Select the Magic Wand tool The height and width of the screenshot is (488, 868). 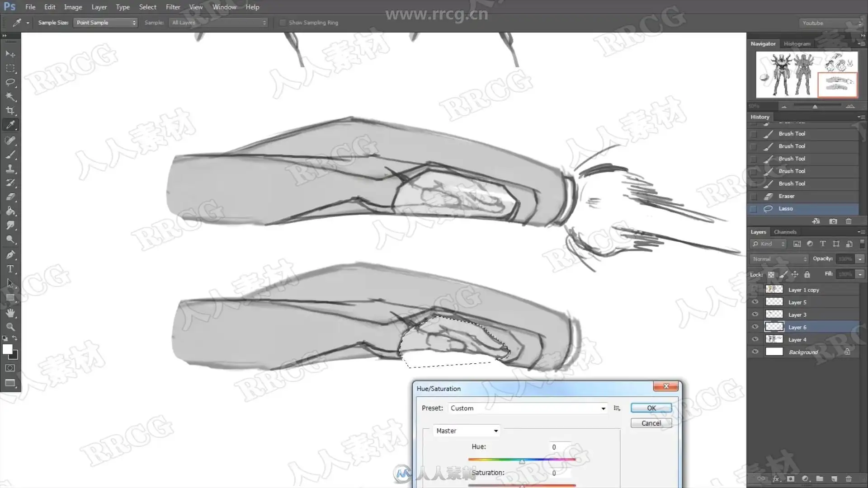point(10,96)
